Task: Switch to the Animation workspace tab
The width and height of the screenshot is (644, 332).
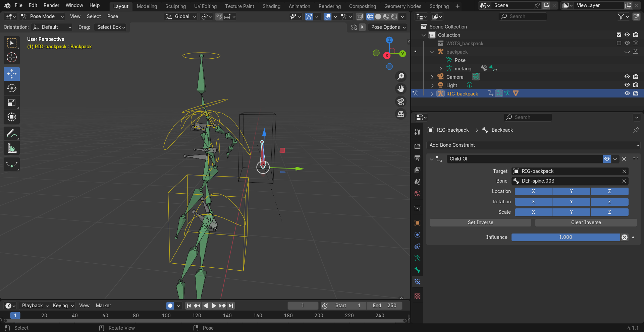Action: tap(299, 6)
